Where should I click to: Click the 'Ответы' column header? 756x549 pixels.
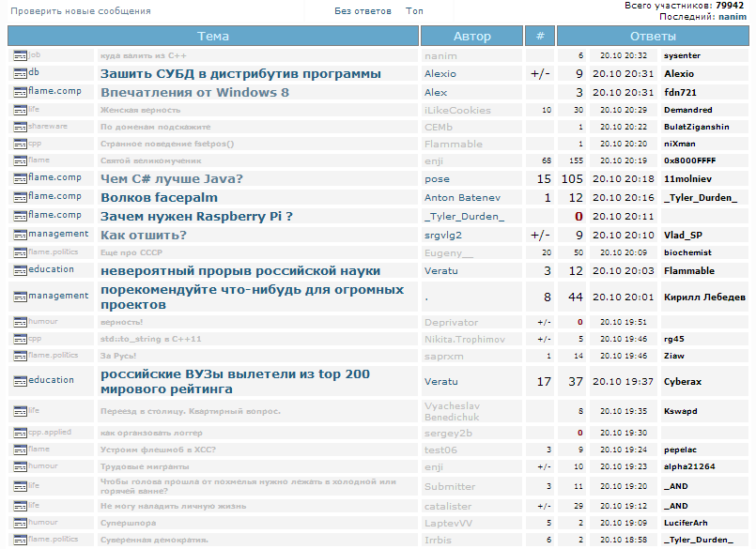coord(652,36)
